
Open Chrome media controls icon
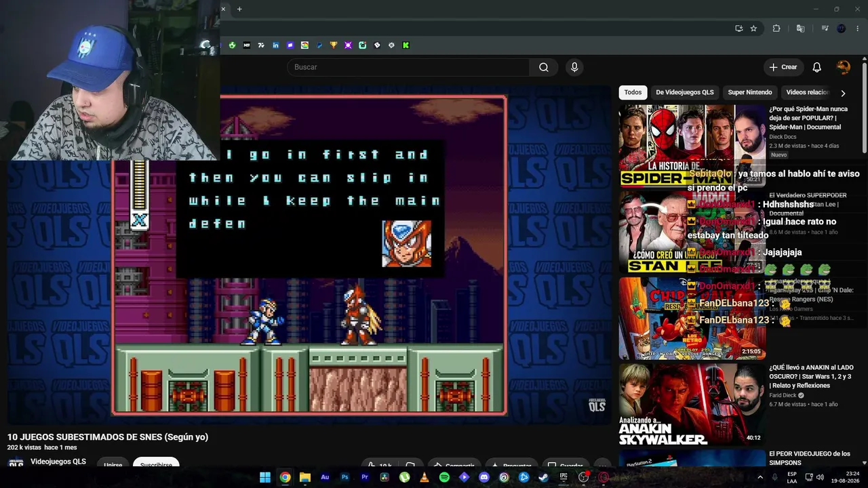(x=825, y=28)
